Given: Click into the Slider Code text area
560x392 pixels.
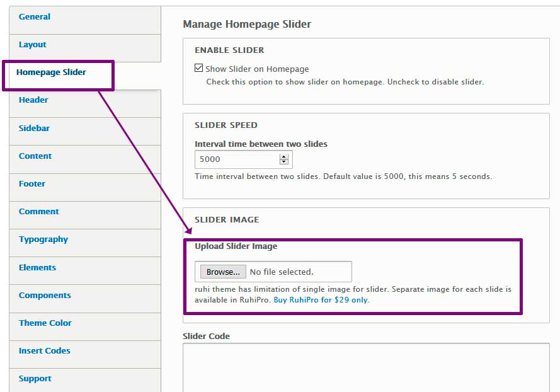Looking at the screenshot, I should click(365, 369).
